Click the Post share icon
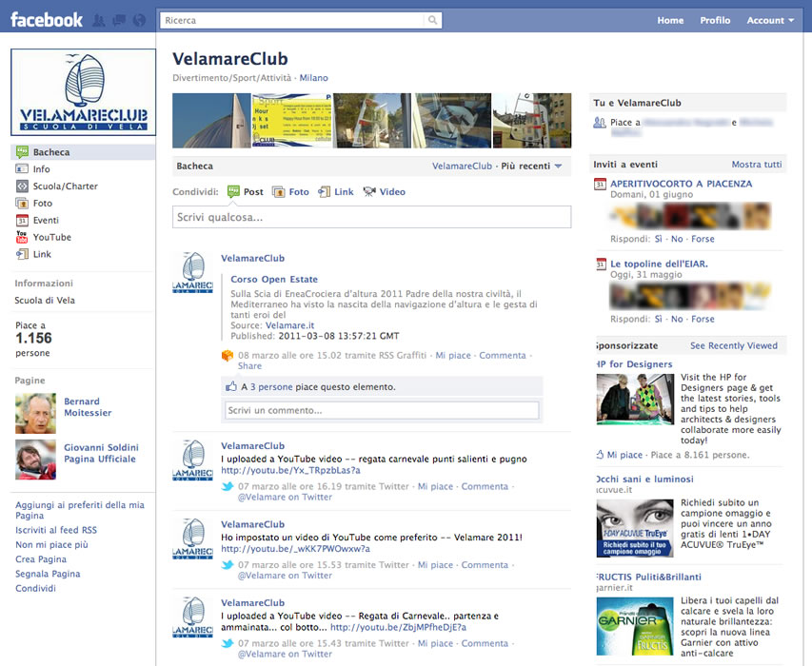The width and height of the screenshot is (812, 666). (x=233, y=192)
